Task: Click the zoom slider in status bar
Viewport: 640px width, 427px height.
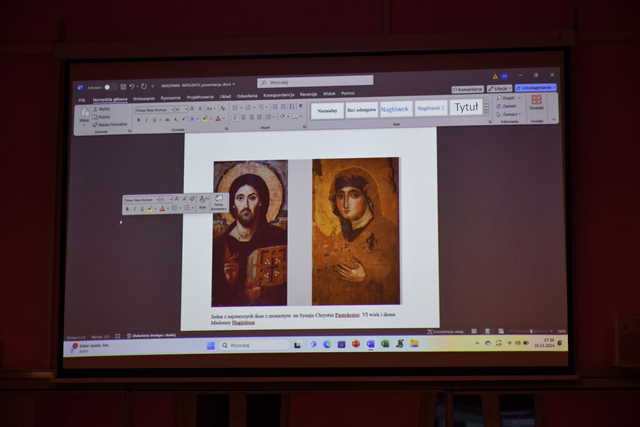Action: (x=530, y=331)
